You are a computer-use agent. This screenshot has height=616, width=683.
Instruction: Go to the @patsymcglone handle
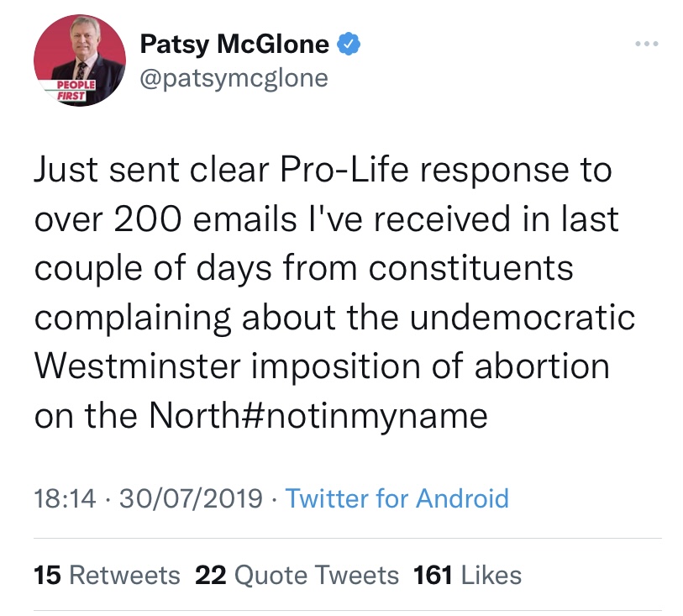pyautogui.click(x=234, y=78)
